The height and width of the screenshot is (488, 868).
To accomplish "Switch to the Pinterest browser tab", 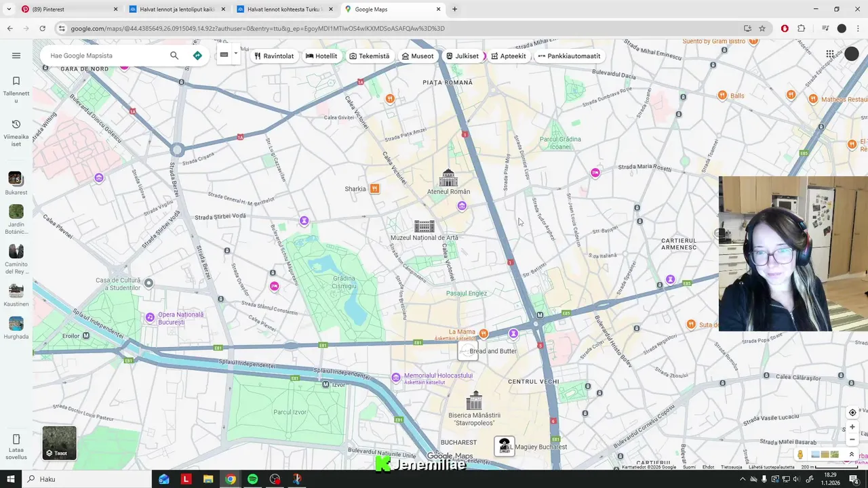I will 68,9.
